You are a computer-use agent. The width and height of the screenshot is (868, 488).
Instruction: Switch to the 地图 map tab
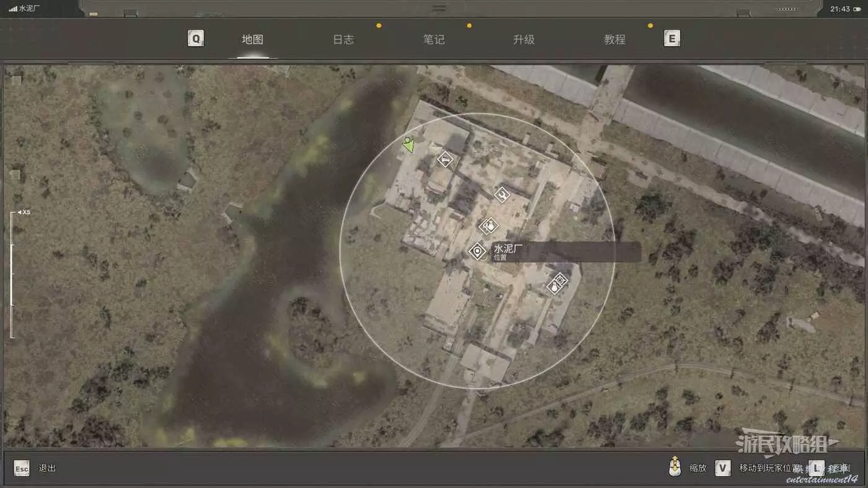tap(252, 40)
